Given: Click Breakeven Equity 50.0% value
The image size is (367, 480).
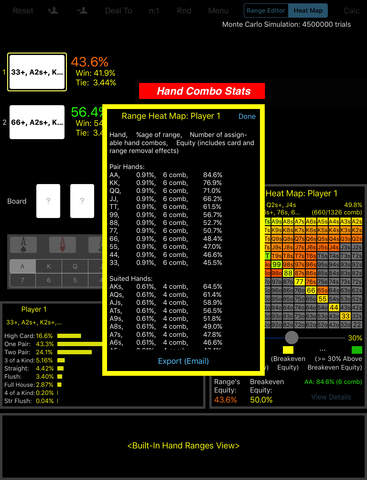Looking at the screenshot, I should tap(261, 400).
